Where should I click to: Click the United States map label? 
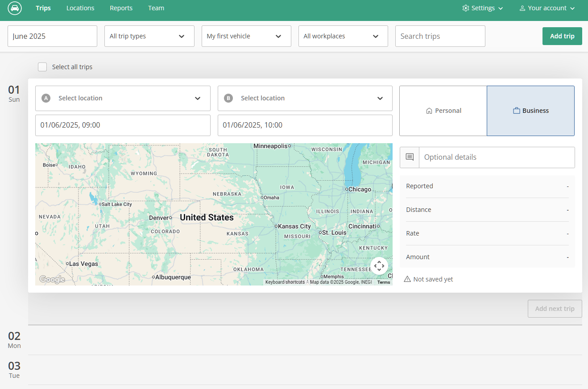pyautogui.click(x=207, y=217)
